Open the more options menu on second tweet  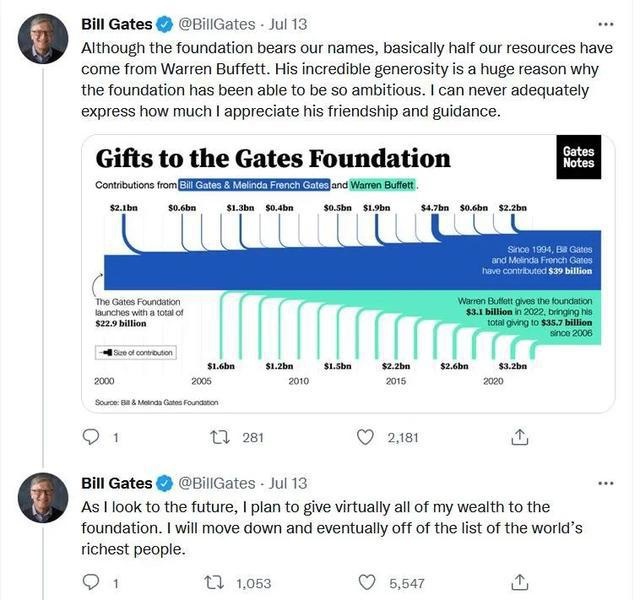point(606,484)
